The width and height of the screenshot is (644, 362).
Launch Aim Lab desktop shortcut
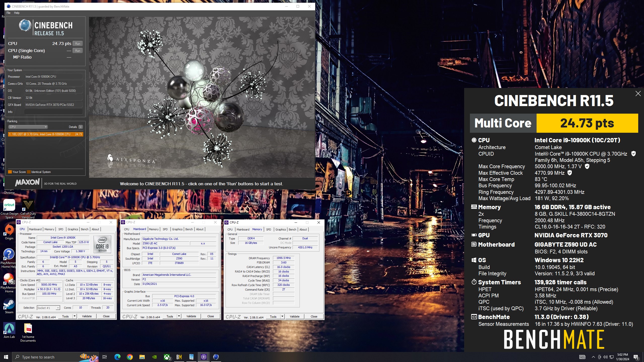pos(9,330)
